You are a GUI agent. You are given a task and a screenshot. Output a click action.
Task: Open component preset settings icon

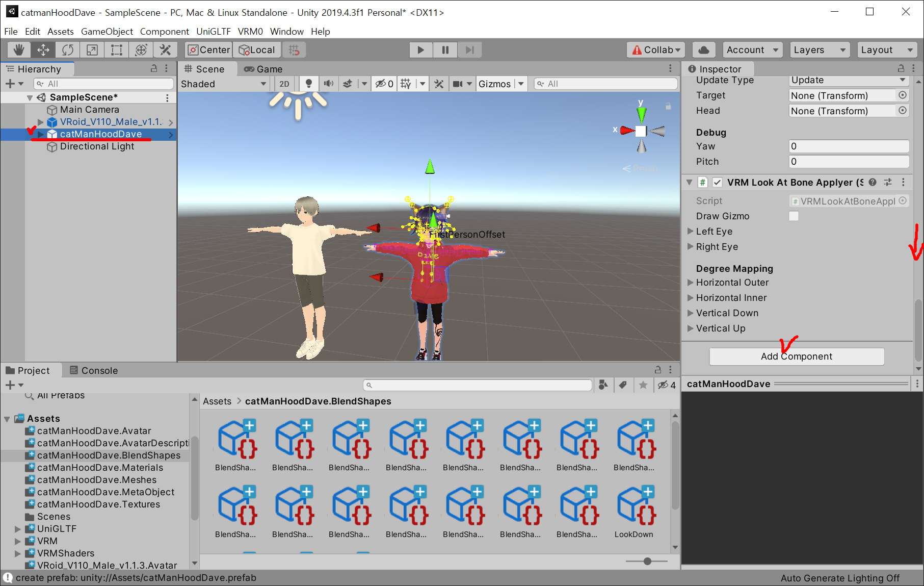(x=888, y=182)
